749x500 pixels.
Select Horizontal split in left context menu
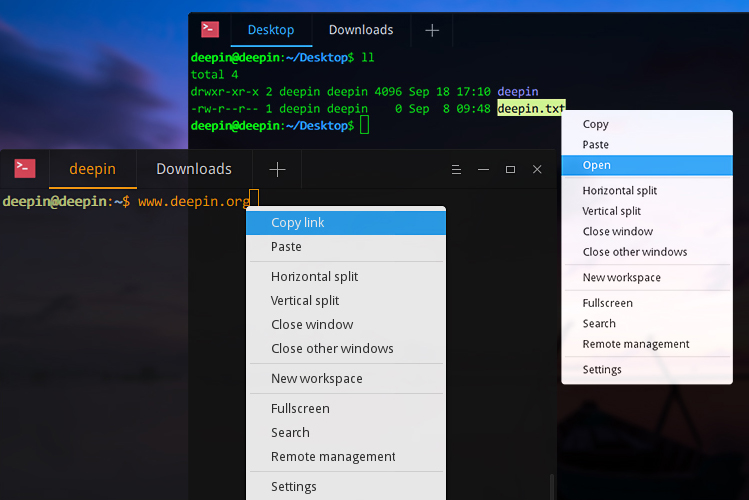point(346,277)
